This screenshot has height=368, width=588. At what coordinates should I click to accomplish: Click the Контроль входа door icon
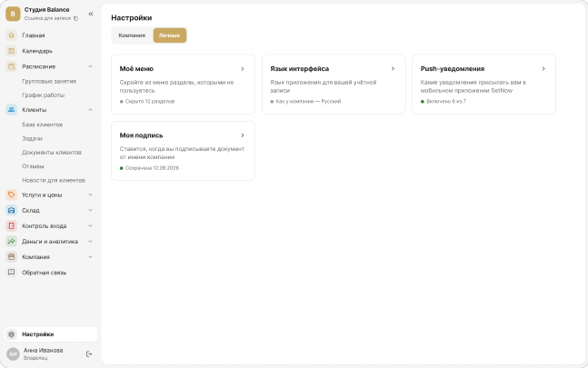click(12, 226)
